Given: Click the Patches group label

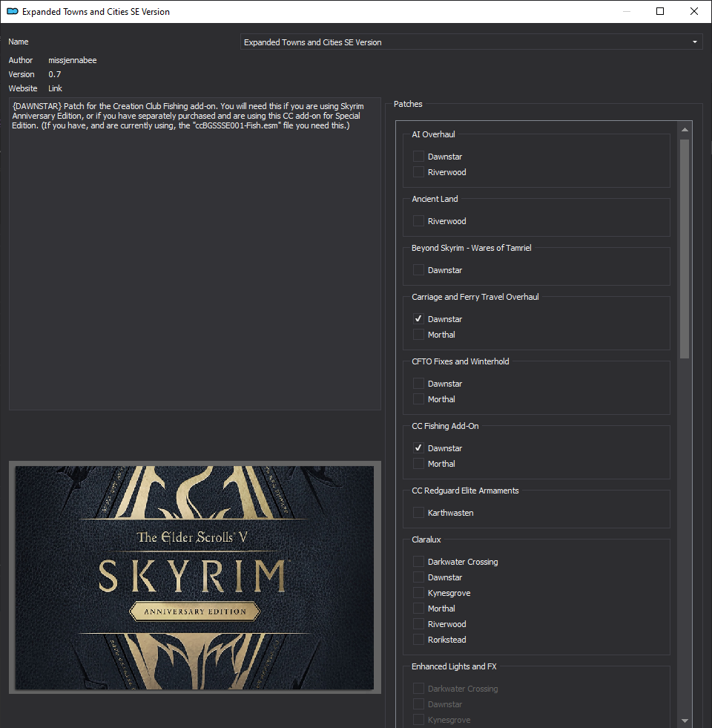Looking at the screenshot, I should [408, 104].
